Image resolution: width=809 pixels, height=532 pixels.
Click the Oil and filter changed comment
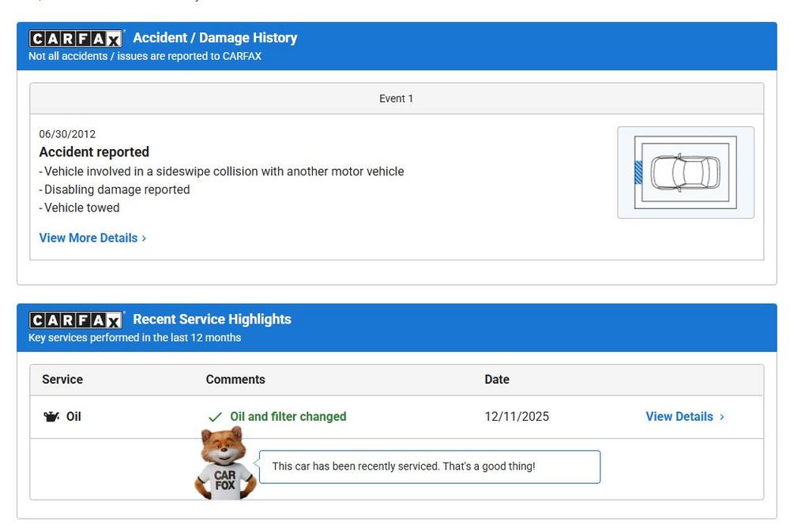[288, 417]
